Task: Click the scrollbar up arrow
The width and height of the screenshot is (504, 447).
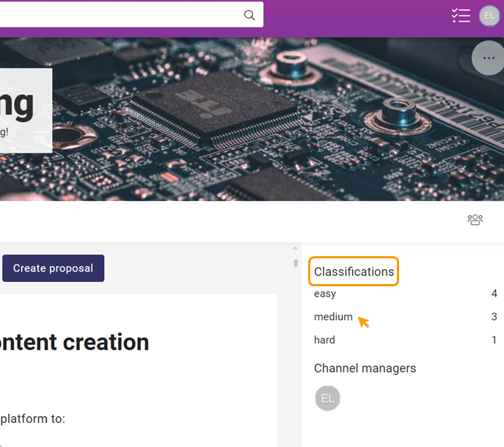Action: 296,249
